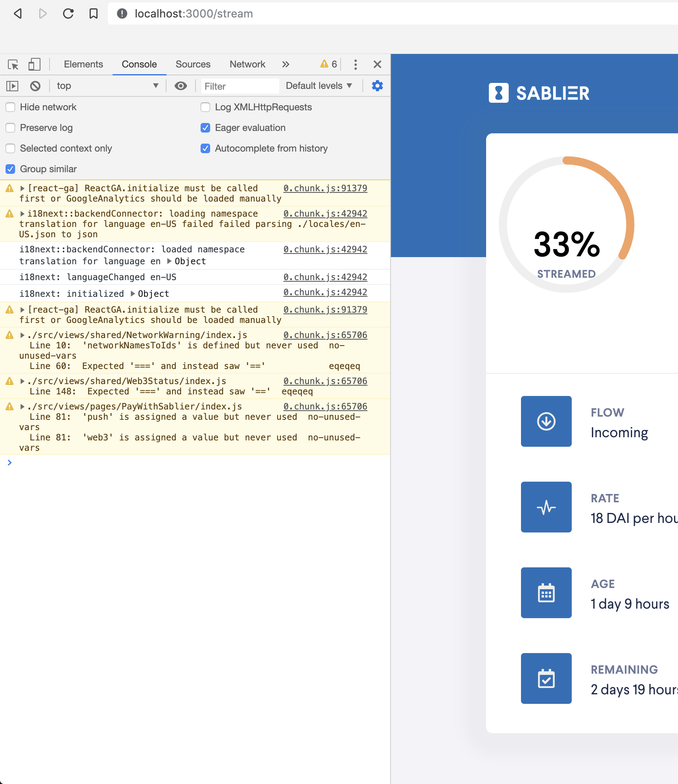This screenshot has height=784, width=678.
Task: Uncheck Autocomplete from history checkbox
Action: coord(205,148)
